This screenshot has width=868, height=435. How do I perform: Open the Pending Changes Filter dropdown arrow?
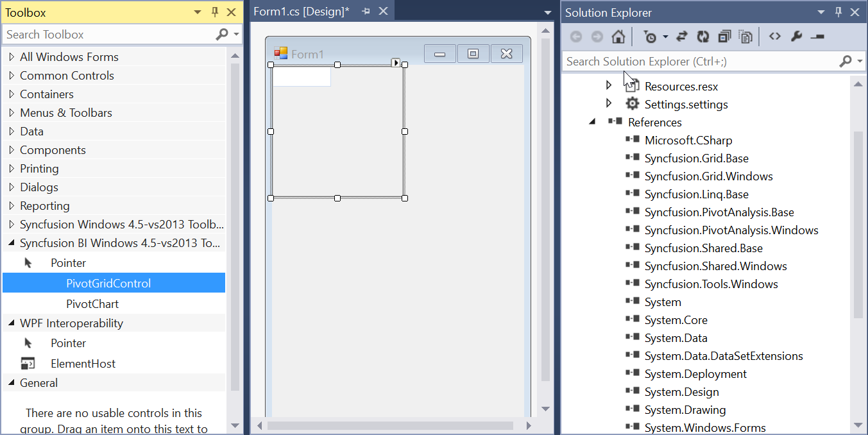665,37
